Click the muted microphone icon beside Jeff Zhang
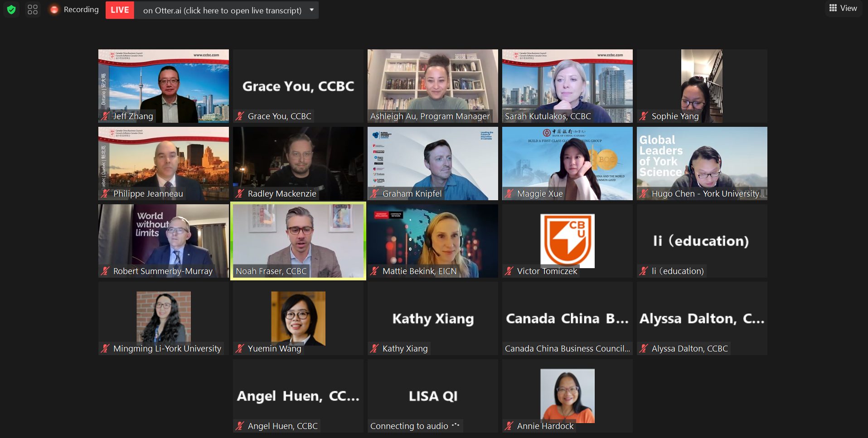This screenshot has height=438, width=868. pyautogui.click(x=105, y=116)
